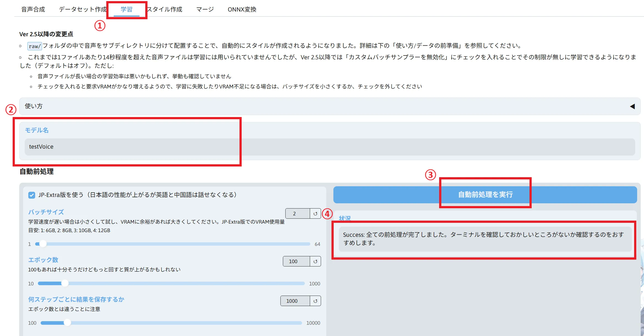The width and height of the screenshot is (644, 336).
Task: Open the マージ tab
Action: 205,9
